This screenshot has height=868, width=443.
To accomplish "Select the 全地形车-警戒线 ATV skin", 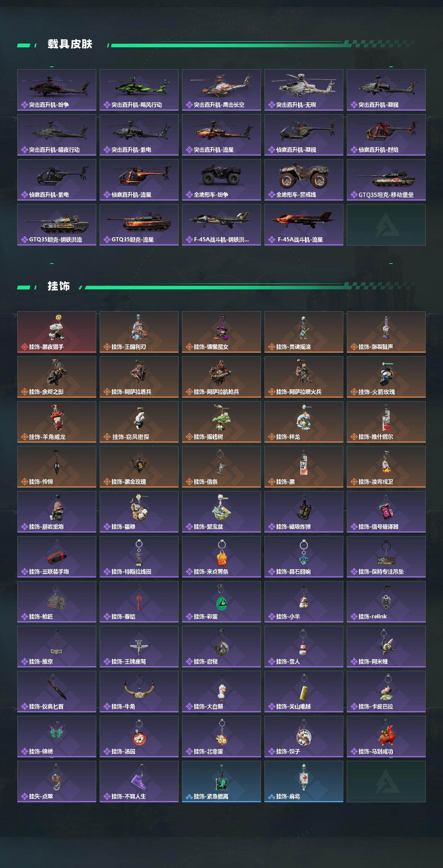I will [x=304, y=180].
